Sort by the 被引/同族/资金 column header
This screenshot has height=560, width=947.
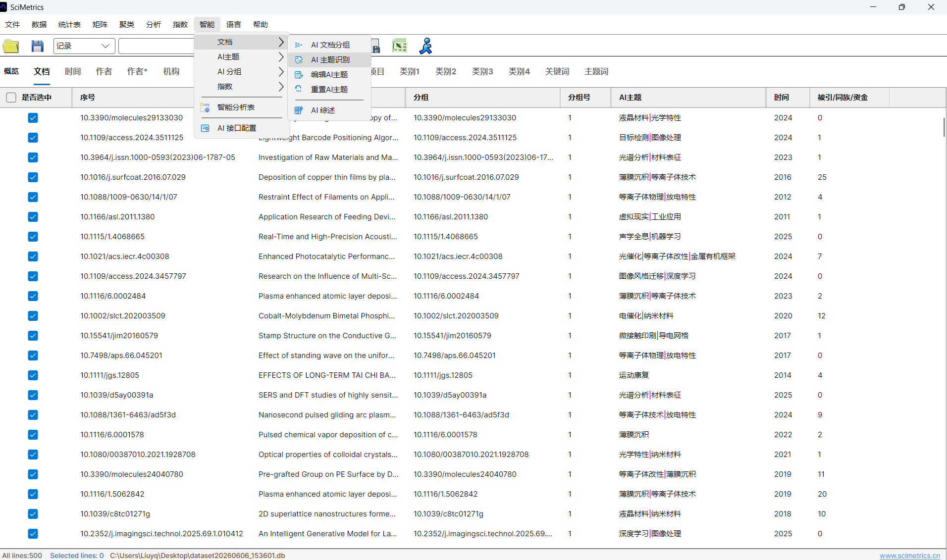(849, 98)
